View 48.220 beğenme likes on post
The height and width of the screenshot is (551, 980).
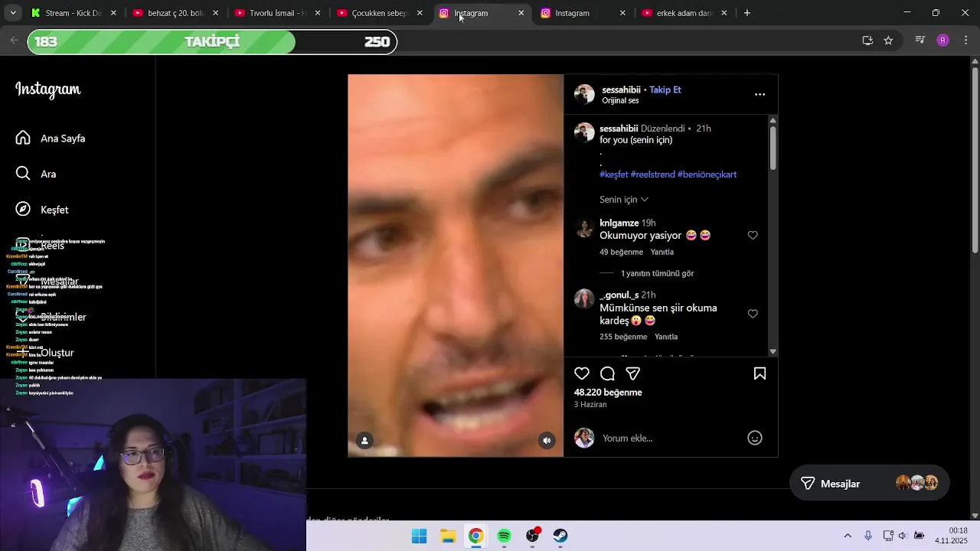coord(608,393)
